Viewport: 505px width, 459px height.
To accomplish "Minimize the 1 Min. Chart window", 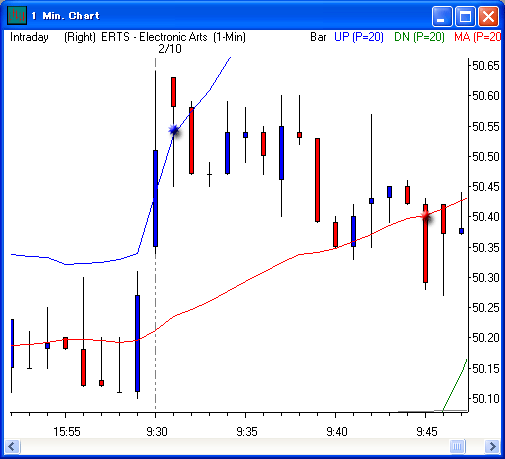I will click(442, 16).
